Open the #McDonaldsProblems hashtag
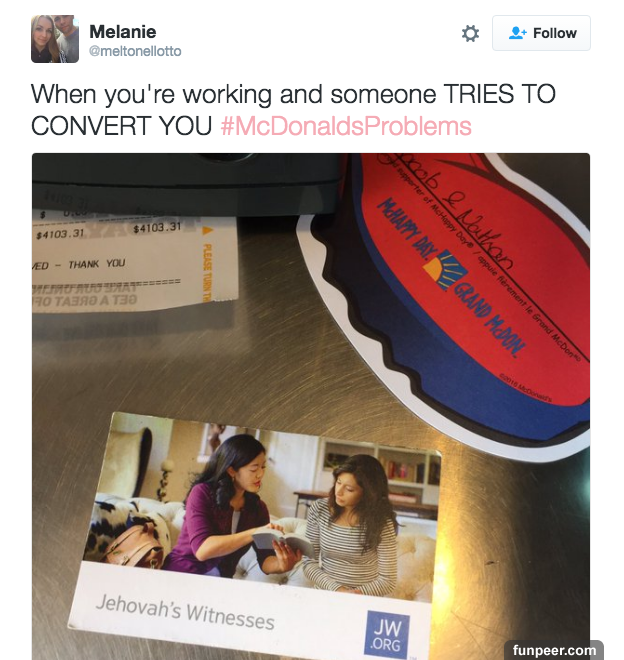 (x=346, y=126)
